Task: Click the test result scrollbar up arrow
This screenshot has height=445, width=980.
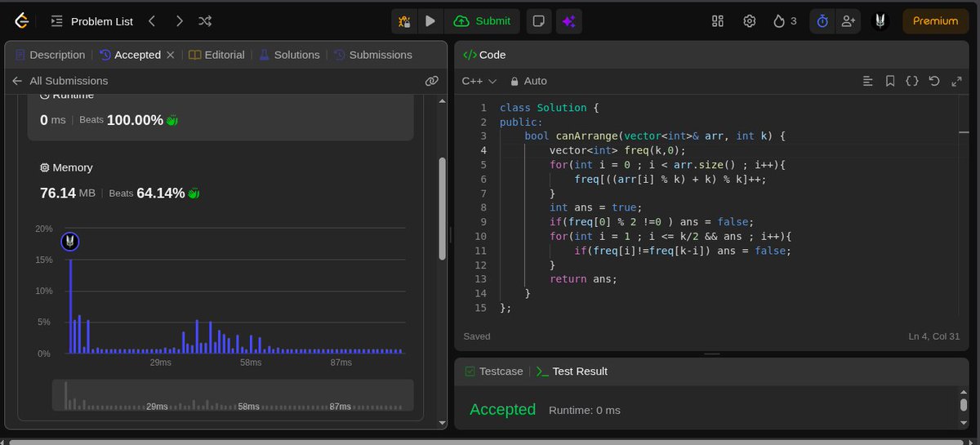Action: (964, 394)
